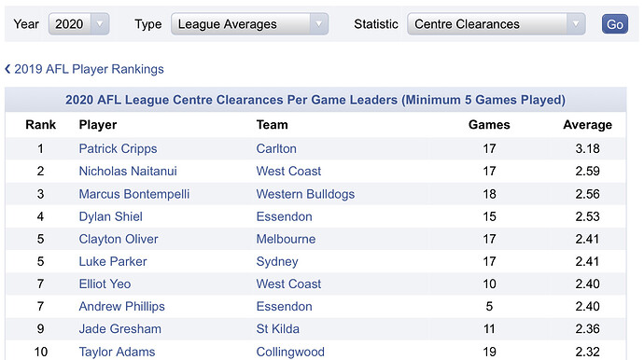Open Dylan Shiel profile link
Image resolution: width=644 pixels, height=360 pixels.
110,216
